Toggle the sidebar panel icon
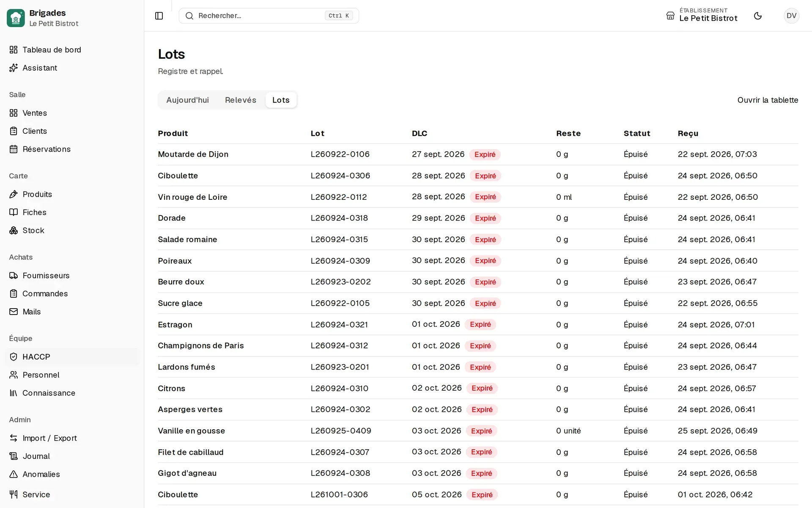The image size is (812, 508). (159, 16)
